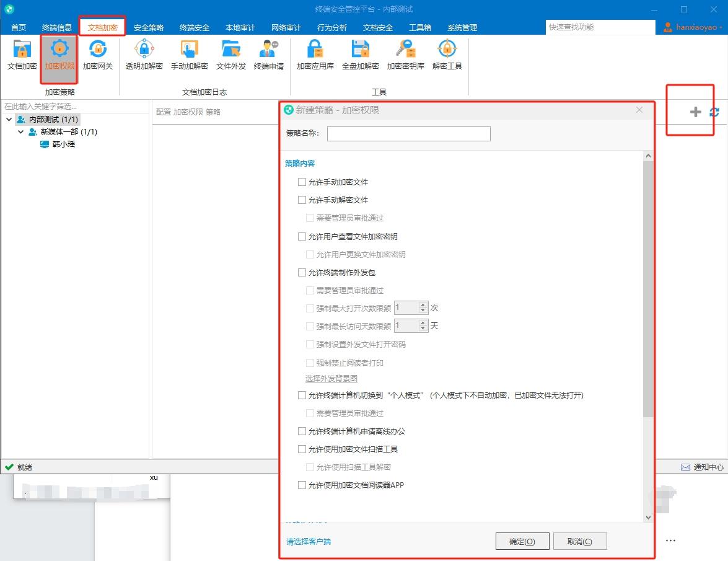Switch to the 系统管理 tab
The image size is (728, 561).
click(x=462, y=27)
